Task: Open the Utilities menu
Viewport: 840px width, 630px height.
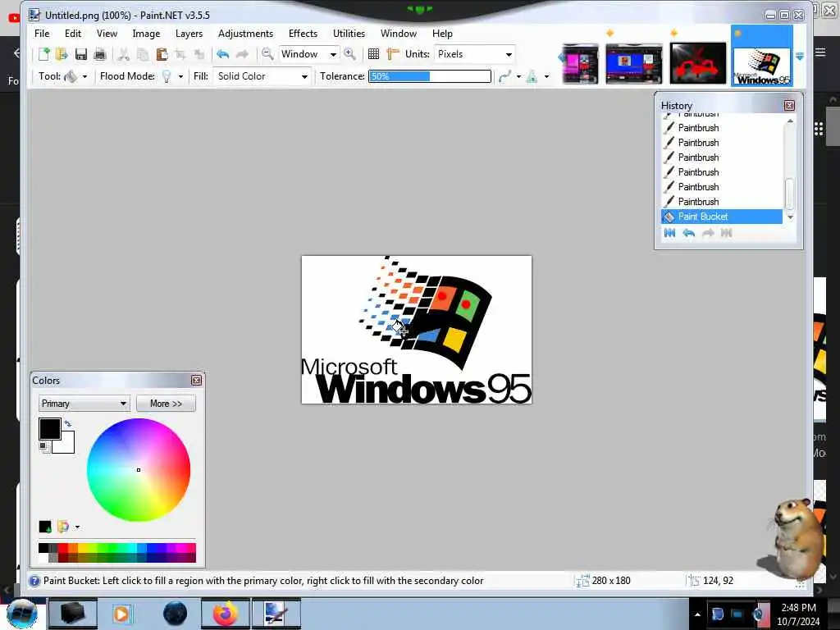Action: coord(349,34)
